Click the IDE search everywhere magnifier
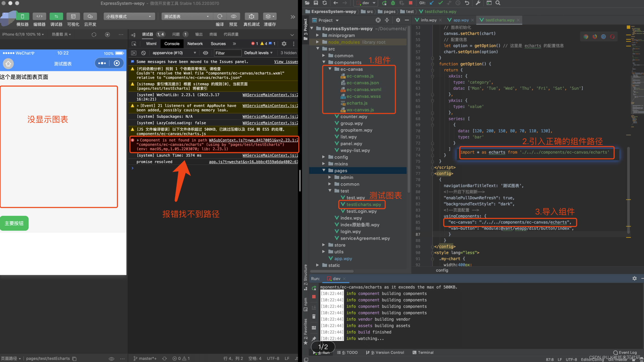This screenshot has height=362, width=644. 498,3
